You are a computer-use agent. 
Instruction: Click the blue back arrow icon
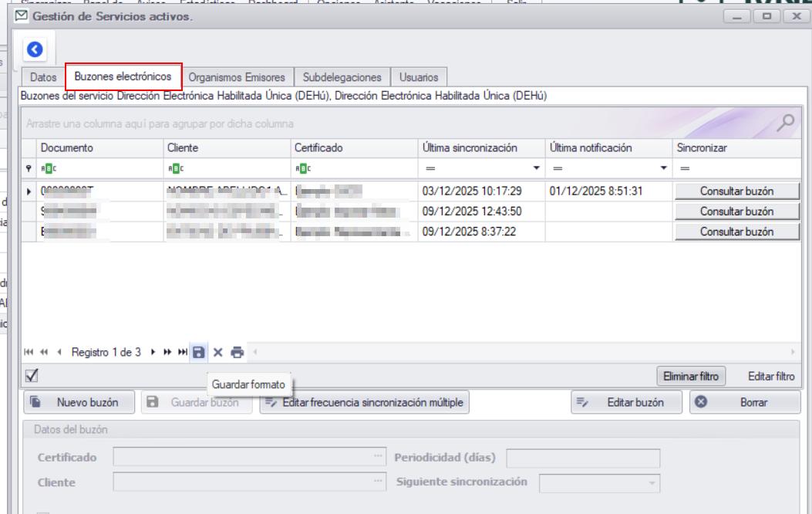(35, 50)
